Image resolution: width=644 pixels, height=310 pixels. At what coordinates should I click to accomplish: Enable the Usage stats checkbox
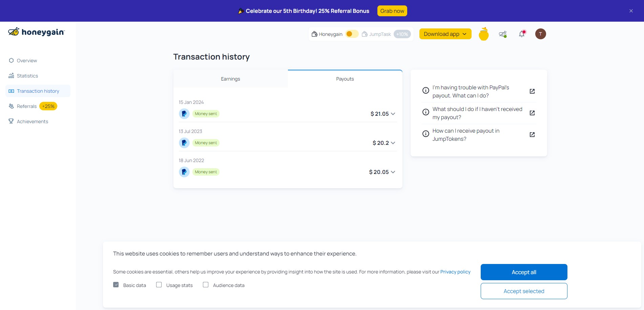pos(159,285)
